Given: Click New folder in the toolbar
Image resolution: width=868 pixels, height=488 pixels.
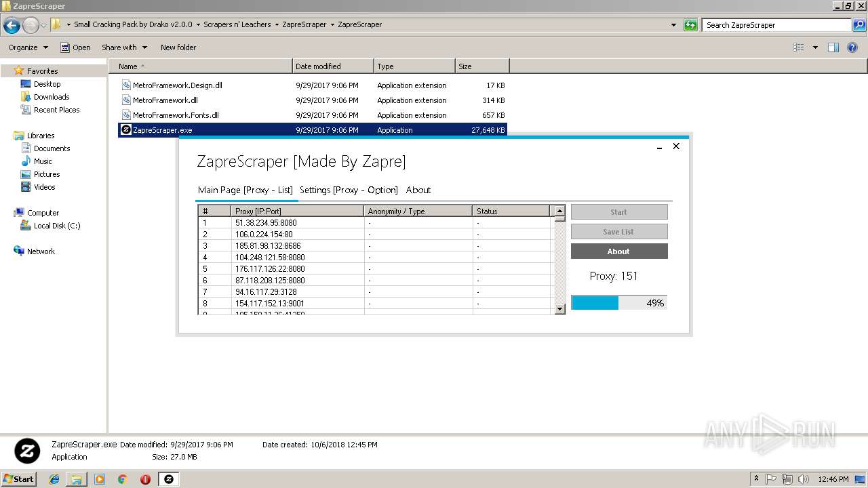Looking at the screenshot, I should tap(178, 47).
